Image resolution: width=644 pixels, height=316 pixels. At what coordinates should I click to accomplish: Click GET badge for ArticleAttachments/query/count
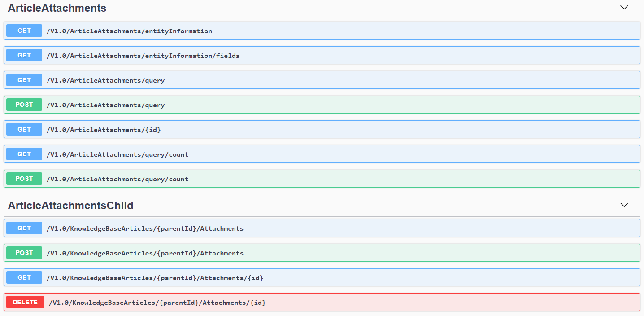point(24,154)
